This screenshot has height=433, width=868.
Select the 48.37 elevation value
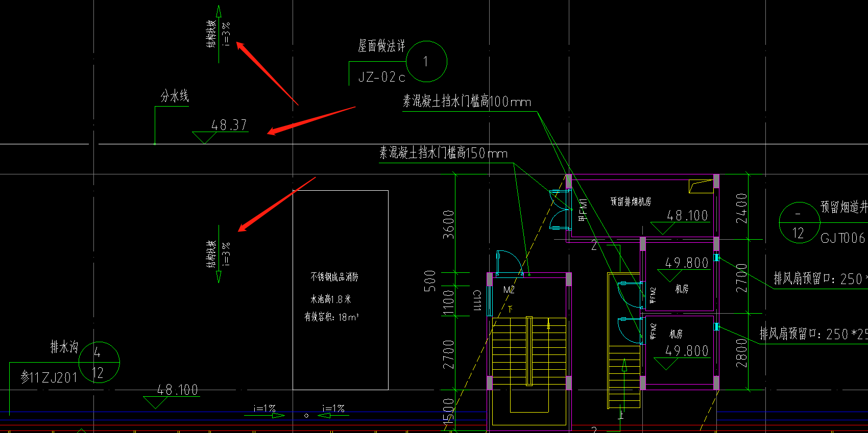tap(229, 125)
